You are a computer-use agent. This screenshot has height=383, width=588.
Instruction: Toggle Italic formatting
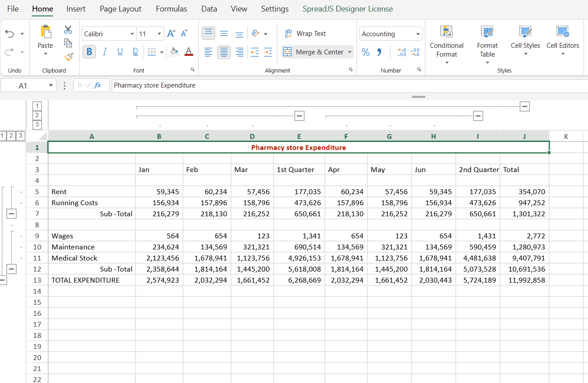pos(105,52)
